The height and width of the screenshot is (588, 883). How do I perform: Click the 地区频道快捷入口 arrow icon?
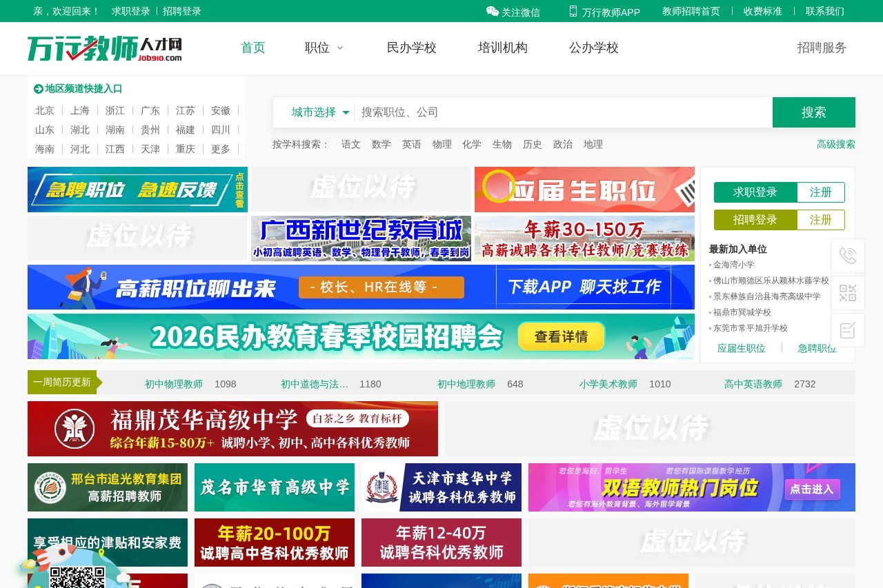coord(39,89)
